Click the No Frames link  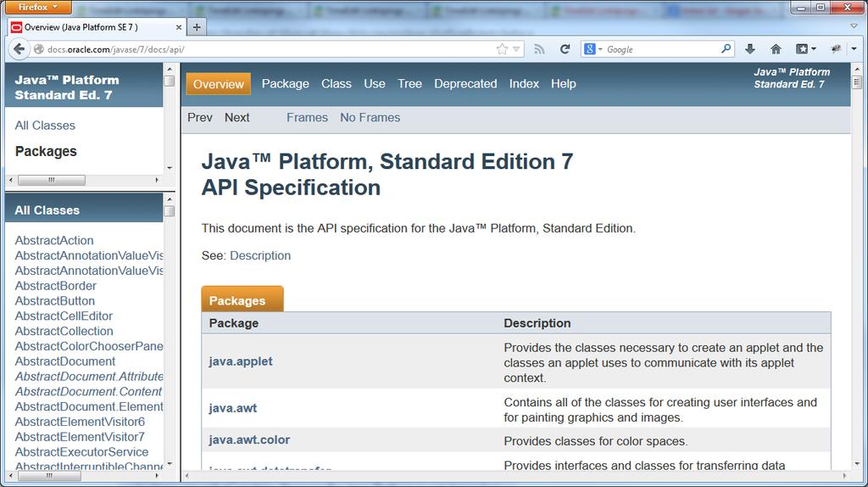tap(370, 117)
